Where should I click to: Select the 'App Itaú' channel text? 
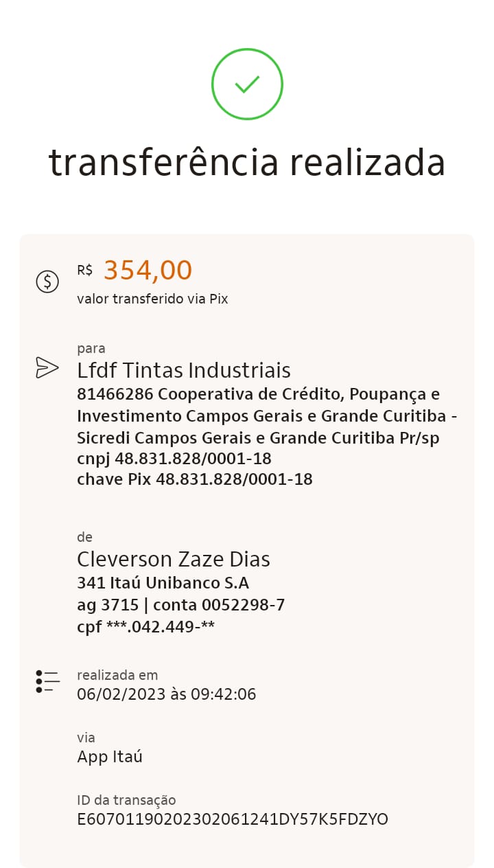[x=110, y=757]
